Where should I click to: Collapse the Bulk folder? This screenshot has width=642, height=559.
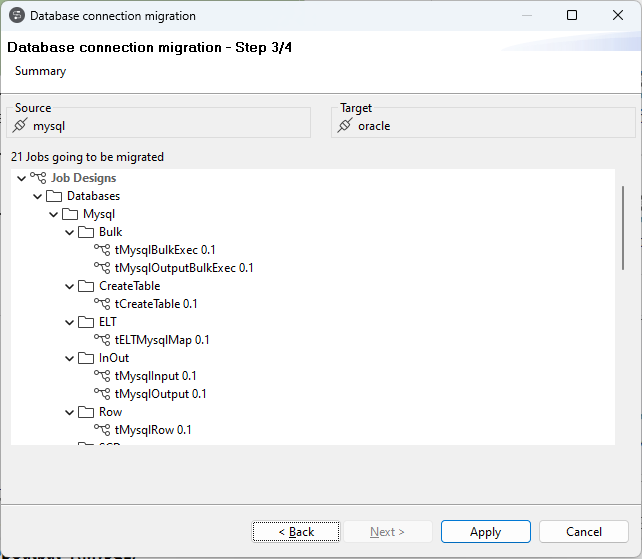tap(70, 232)
